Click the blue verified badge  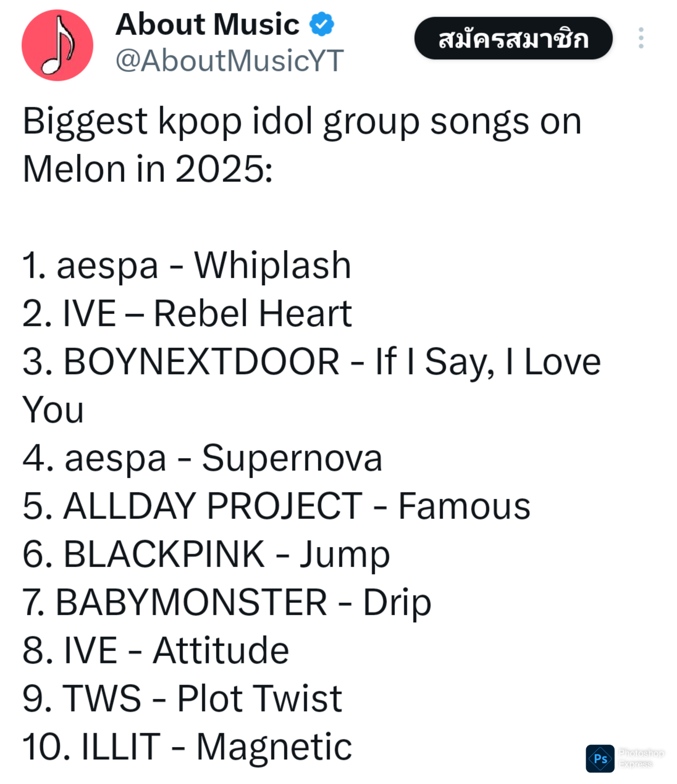click(x=321, y=24)
